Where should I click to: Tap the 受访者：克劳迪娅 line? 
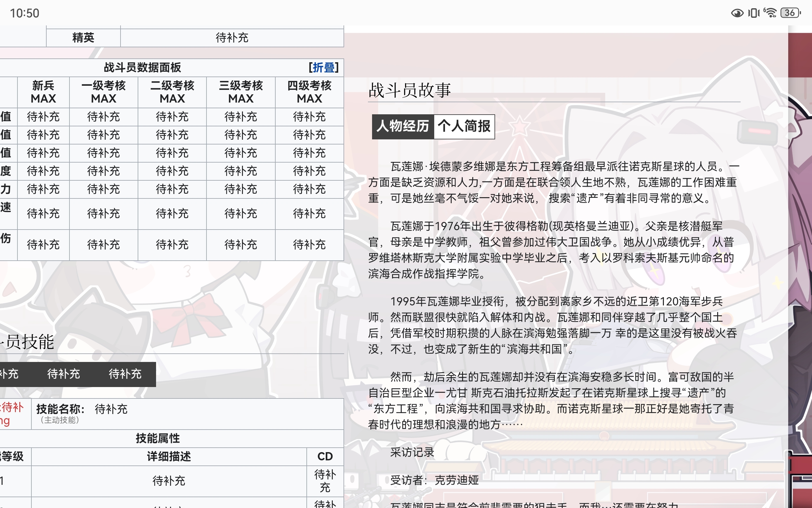[435, 480]
